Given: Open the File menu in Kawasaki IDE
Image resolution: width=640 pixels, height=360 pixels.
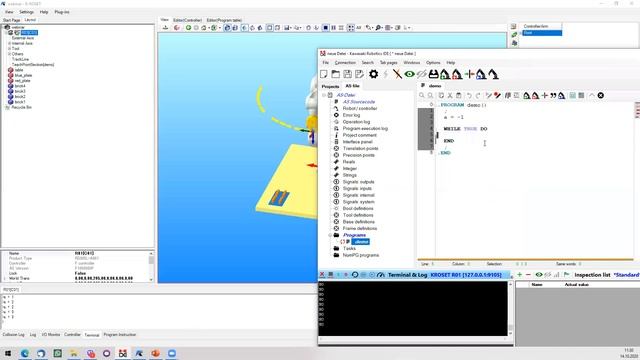Looking at the screenshot, I should pyautogui.click(x=325, y=62).
